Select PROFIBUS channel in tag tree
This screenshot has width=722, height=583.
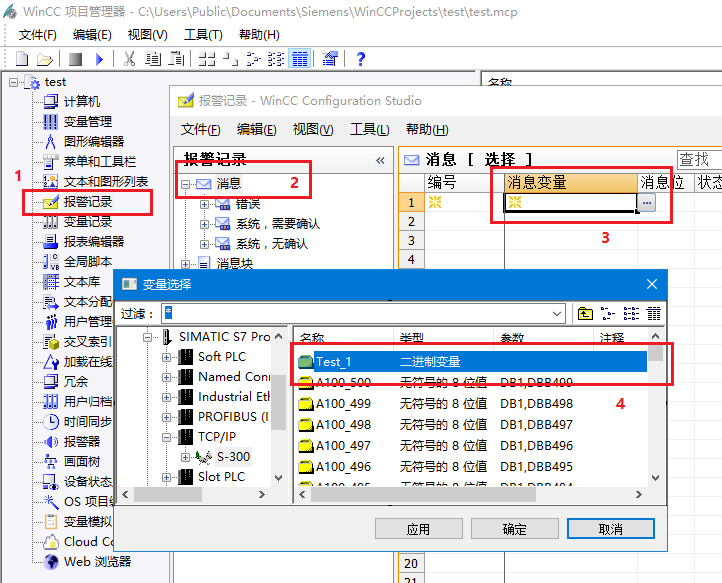click(x=233, y=417)
